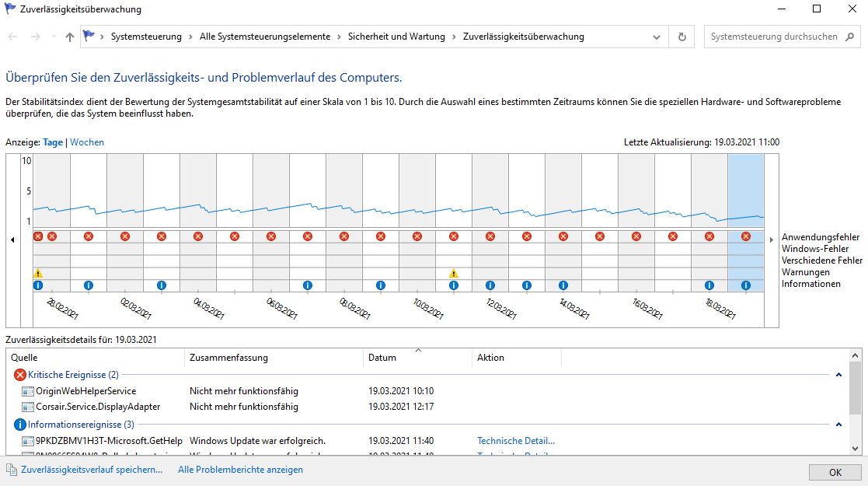Click the yellow warning icon on 28.02.2021
The image size is (868, 486).
[x=38, y=273]
